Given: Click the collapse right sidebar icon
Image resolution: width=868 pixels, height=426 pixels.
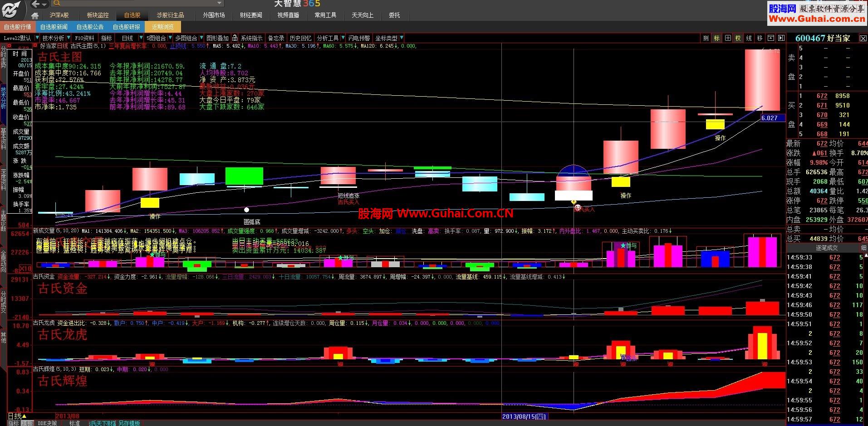Looking at the screenshot, I should click(x=781, y=38).
